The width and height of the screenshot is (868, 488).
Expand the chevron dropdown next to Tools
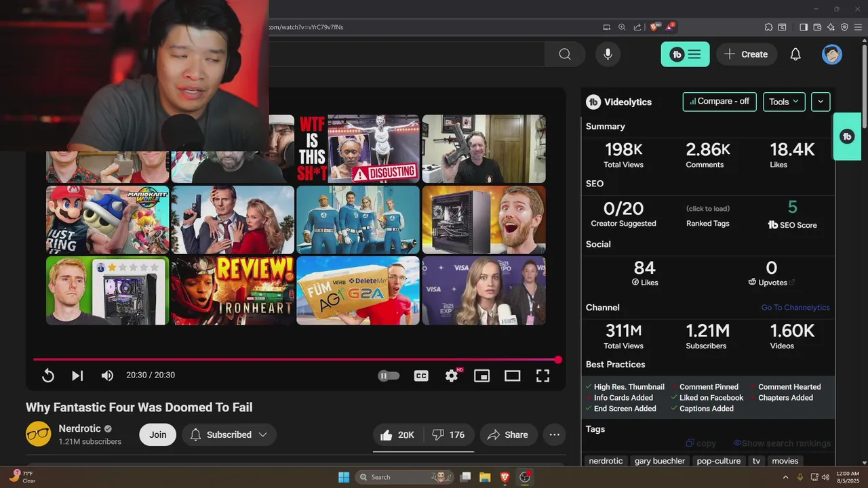click(821, 102)
